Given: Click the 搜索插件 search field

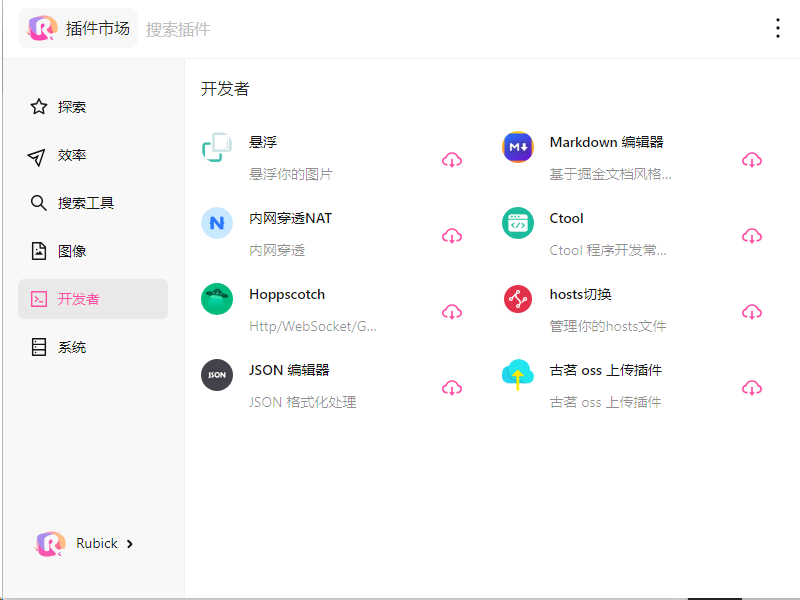Looking at the screenshot, I should click(180, 28).
